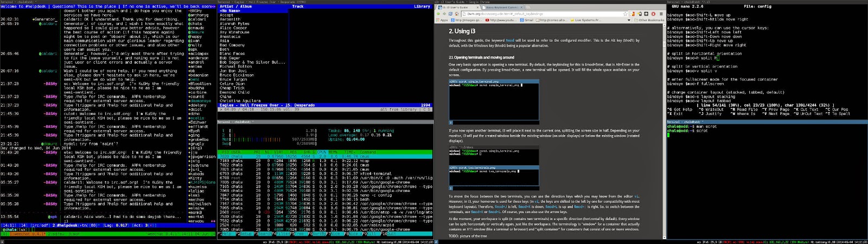Click htop Mem usage meter
This screenshot has height=244, width=868.
[x=269, y=139]
